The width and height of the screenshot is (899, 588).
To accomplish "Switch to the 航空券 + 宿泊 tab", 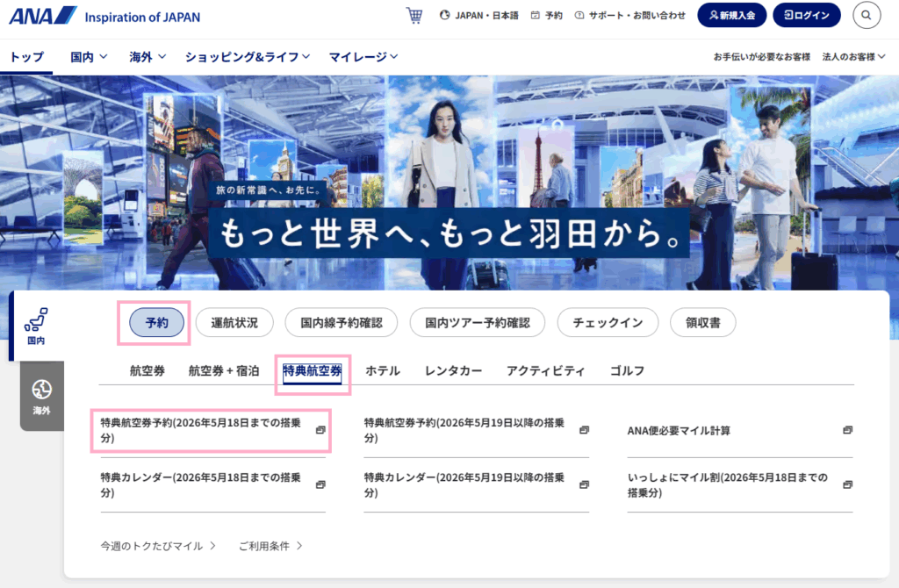I will [223, 371].
